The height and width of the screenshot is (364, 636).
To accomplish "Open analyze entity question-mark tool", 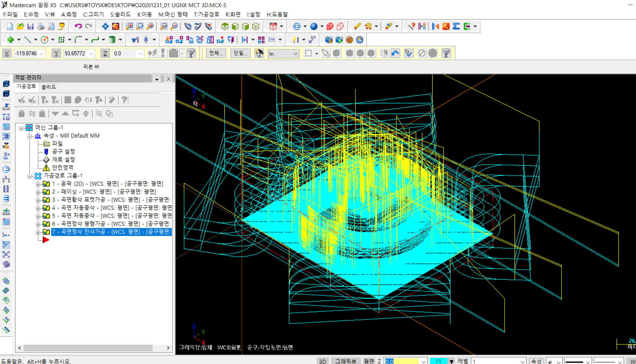I will point(412,26).
